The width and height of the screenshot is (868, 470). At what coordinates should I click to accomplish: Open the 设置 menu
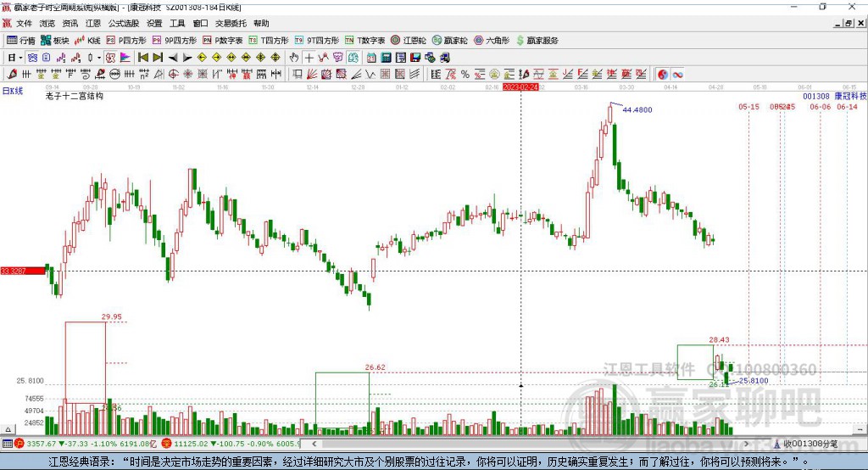154,23
